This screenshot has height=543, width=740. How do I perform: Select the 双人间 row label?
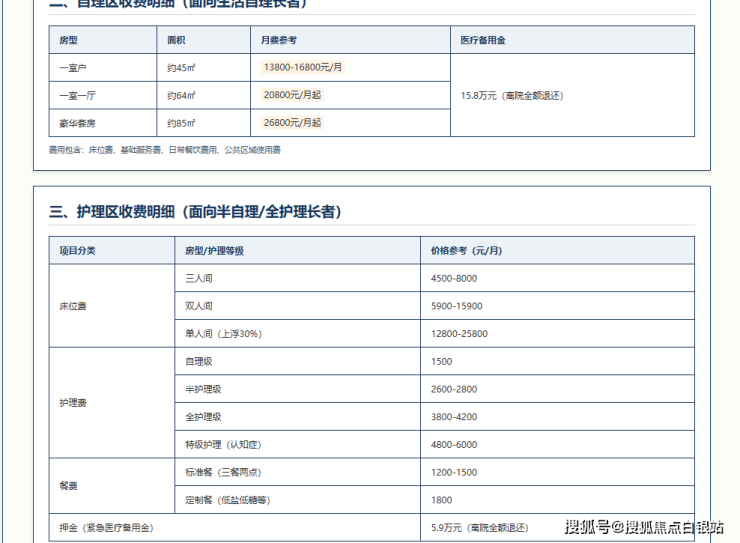[199, 306]
